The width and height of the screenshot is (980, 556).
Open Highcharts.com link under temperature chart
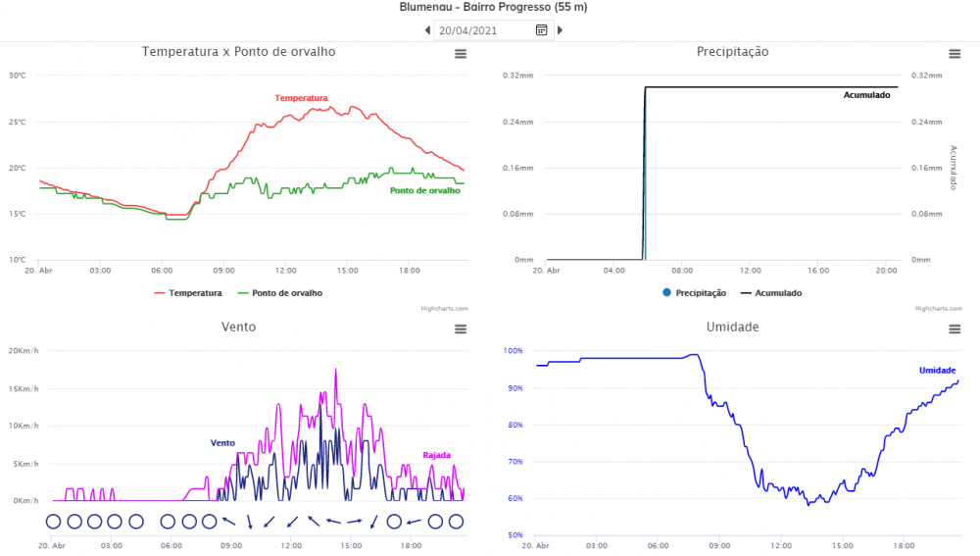pyautogui.click(x=444, y=308)
